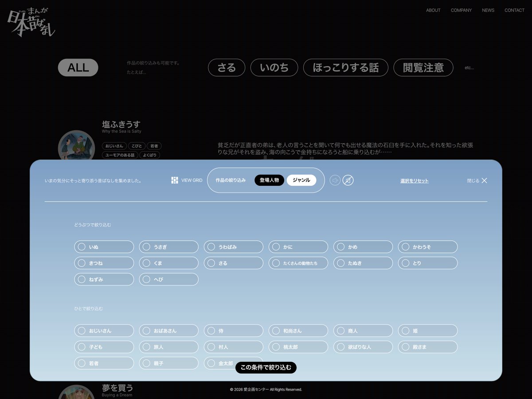Viewport: 532px width, 399px height.
Task: Toggle the へび animal filter
Action: pyautogui.click(x=168, y=279)
